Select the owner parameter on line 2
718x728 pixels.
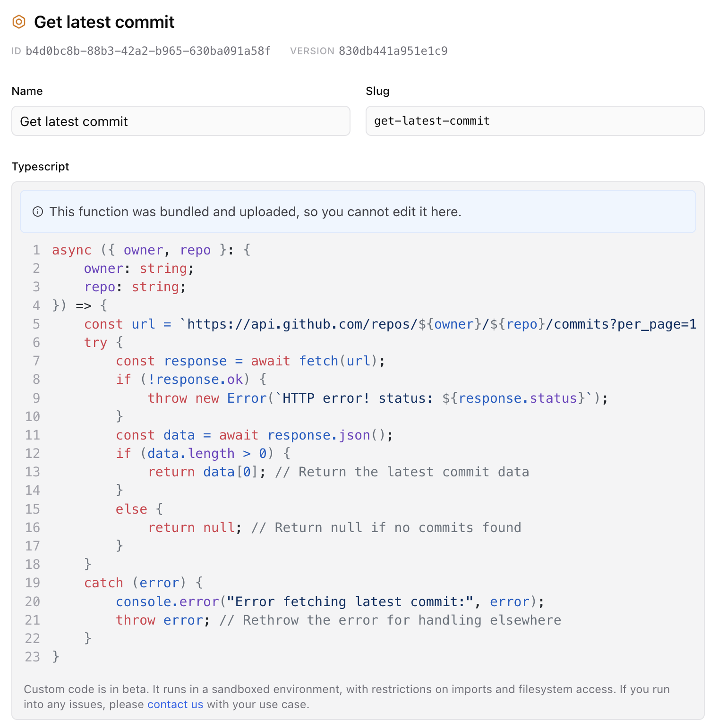point(104,268)
